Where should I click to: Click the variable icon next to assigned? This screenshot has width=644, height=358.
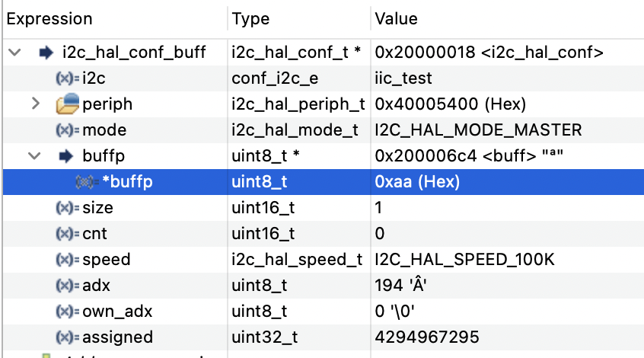68,337
